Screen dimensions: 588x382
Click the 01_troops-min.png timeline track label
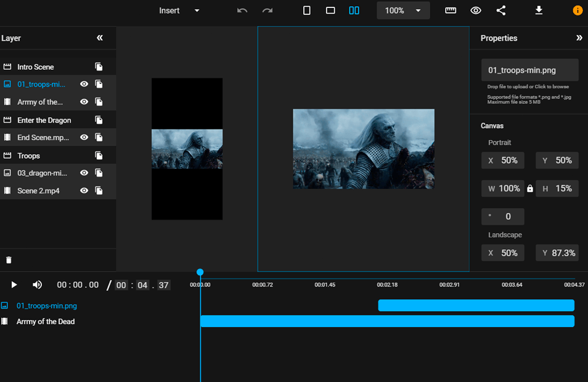coord(46,305)
